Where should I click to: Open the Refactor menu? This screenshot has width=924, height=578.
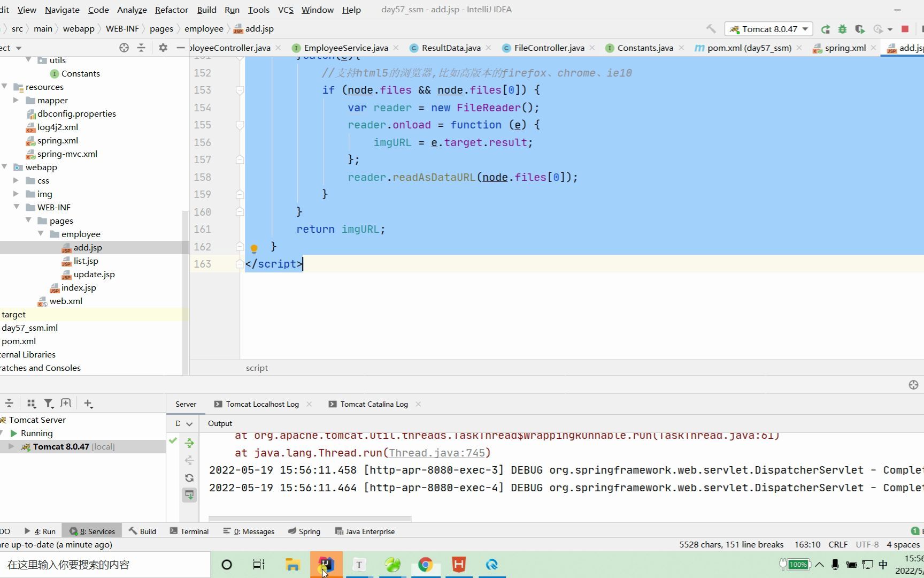click(171, 10)
